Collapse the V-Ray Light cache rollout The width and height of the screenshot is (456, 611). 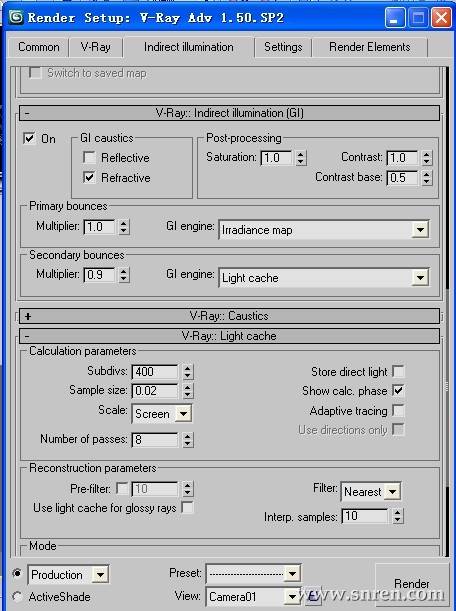click(229, 336)
